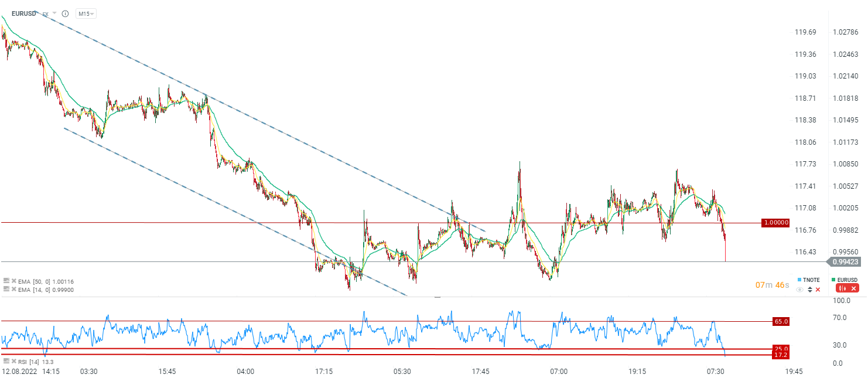
Task: Open the M15 timeframe dropdown
Action: pos(86,13)
